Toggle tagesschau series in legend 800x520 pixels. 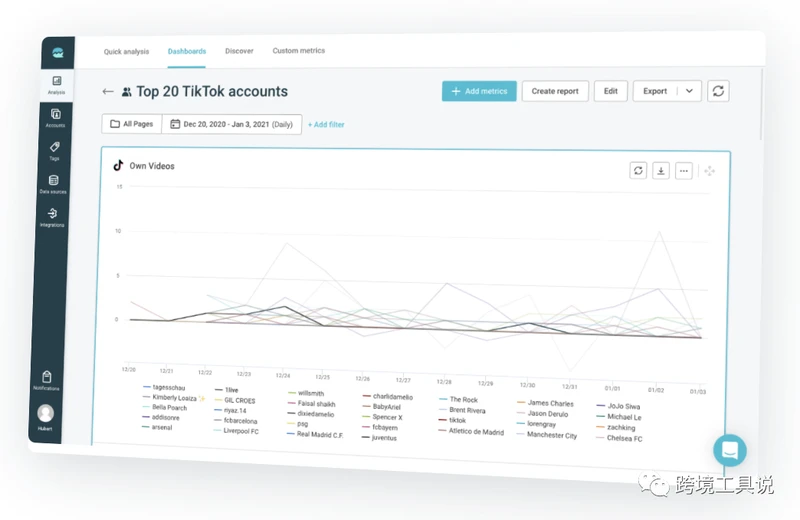164,387
